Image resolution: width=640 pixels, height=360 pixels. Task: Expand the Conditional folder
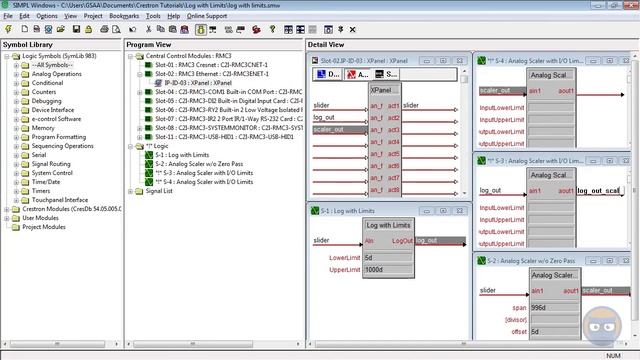click(x=16, y=83)
